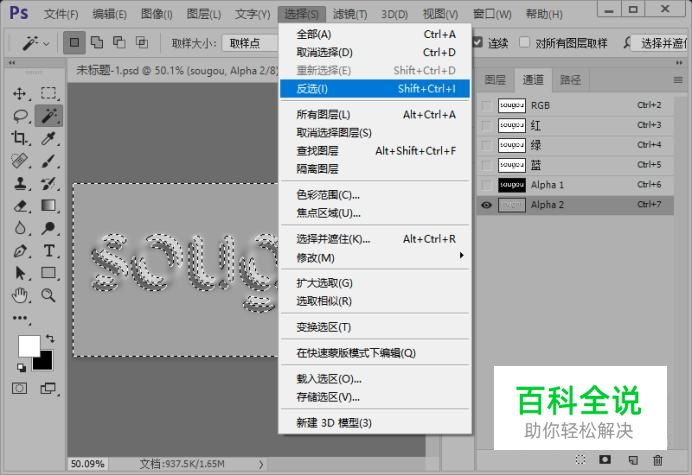The width and height of the screenshot is (692, 475).
Task: Choose 存储选区(V)... entry
Action: [375, 397]
